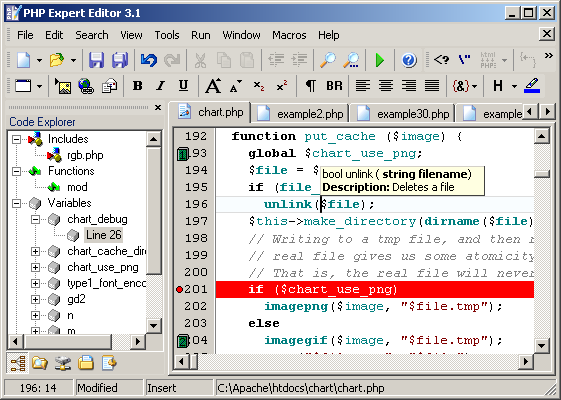561x400 pixels.
Task: Open the FTP server panel icon
Action: click(x=63, y=364)
